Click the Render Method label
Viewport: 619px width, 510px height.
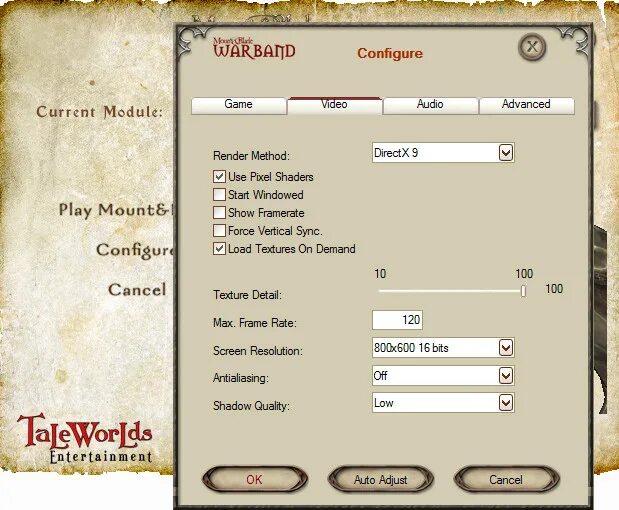point(251,156)
